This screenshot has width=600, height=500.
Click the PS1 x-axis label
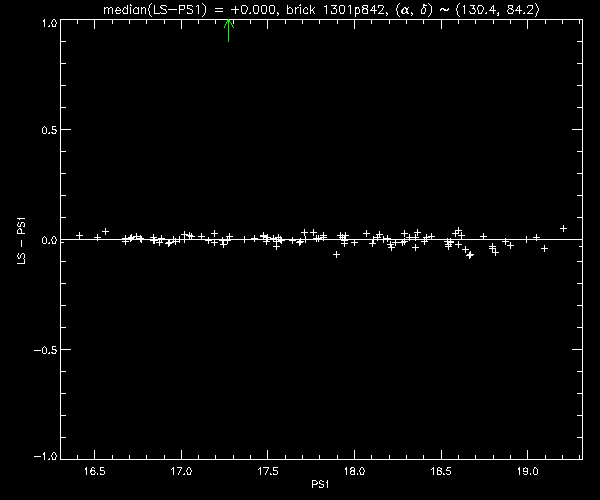320,485
